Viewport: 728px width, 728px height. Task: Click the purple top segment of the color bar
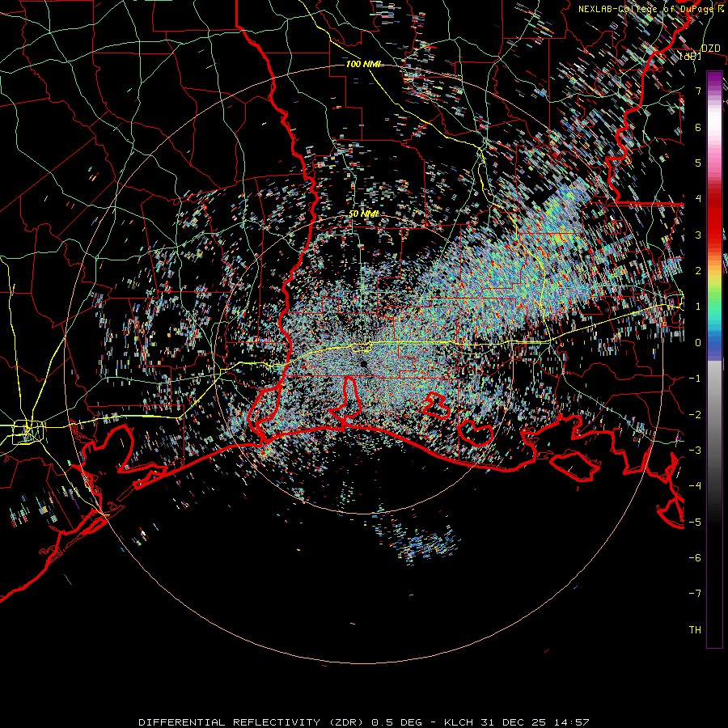point(714,79)
